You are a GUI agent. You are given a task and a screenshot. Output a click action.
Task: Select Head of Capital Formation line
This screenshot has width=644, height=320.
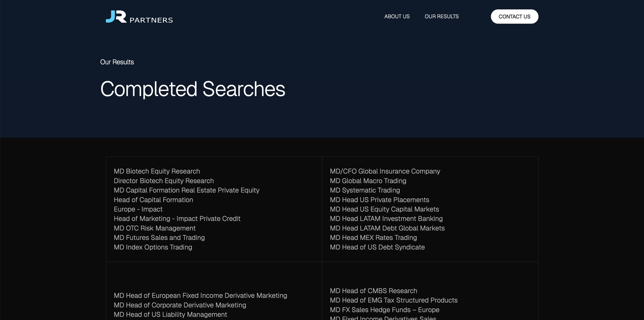(153, 200)
